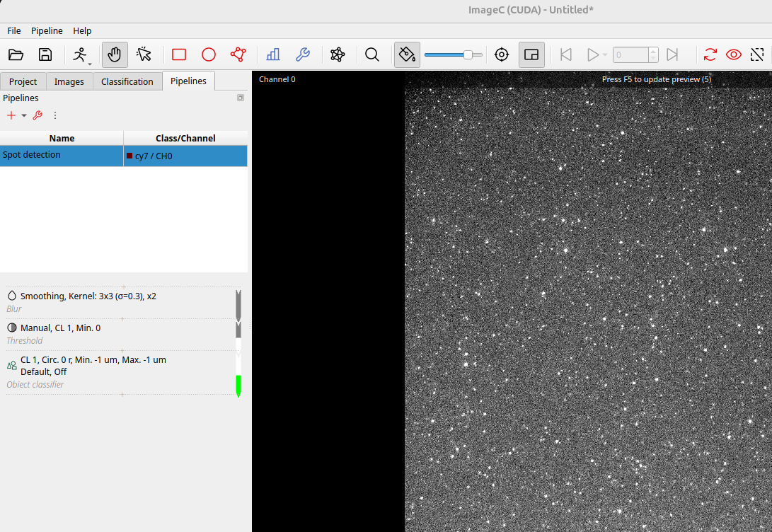772x532 pixels.
Task: Click the open folder icon
Action: [16, 54]
